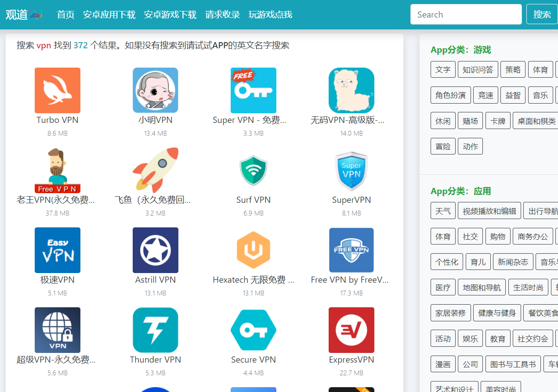Viewport: 558px width, 392px height.
Task: Select the 购物 category tag
Action: point(498,236)
